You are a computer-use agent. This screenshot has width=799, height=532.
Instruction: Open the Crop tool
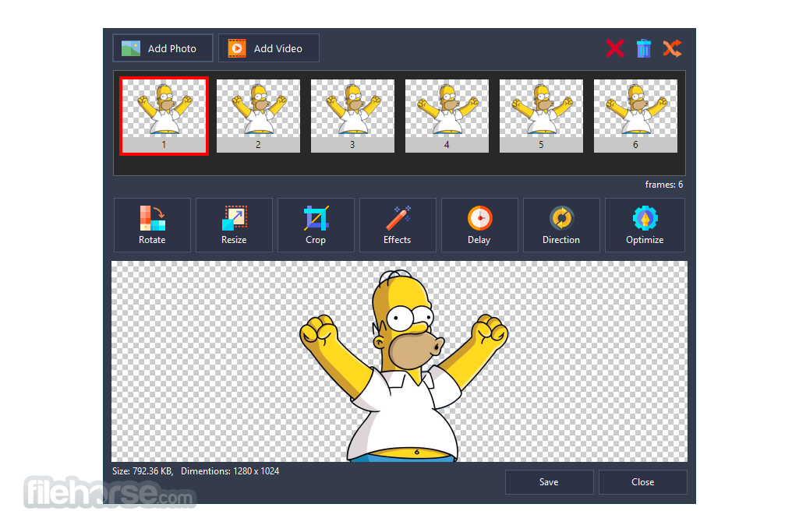click(316, 225)
